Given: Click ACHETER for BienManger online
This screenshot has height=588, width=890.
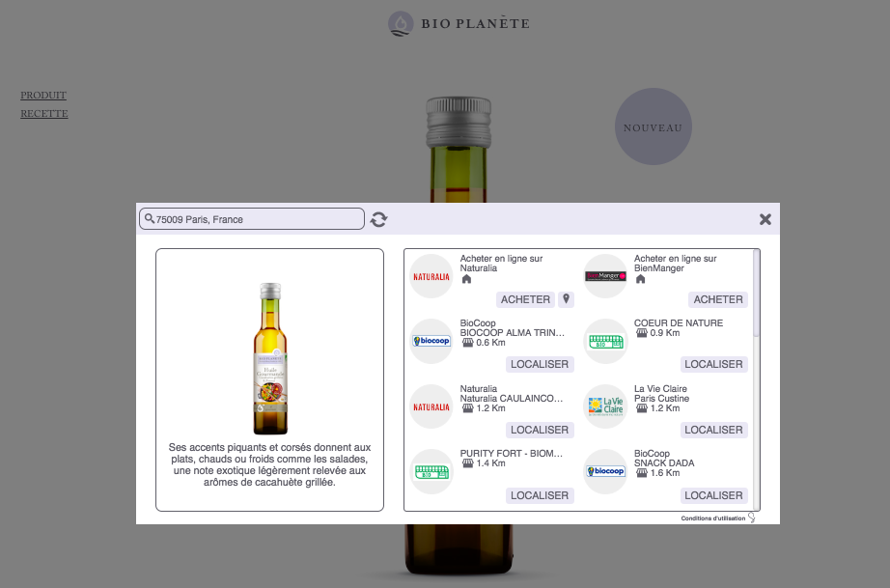Looking at the screenshot, I should tap(718, 299).
